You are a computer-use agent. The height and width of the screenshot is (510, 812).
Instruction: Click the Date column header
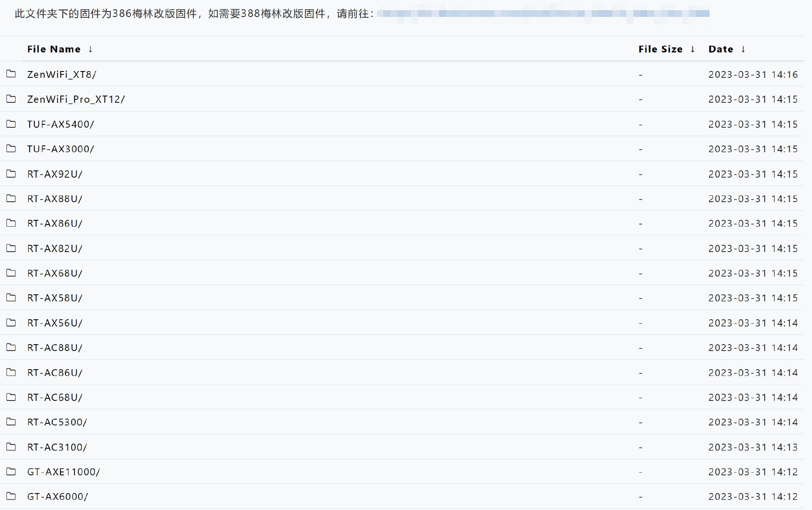[x=721, y=49]
